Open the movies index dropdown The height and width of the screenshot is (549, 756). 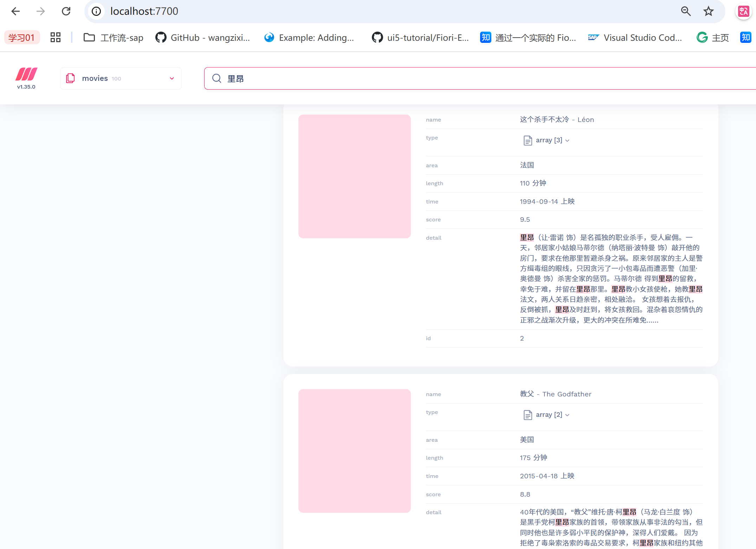[x=121, y=78]
